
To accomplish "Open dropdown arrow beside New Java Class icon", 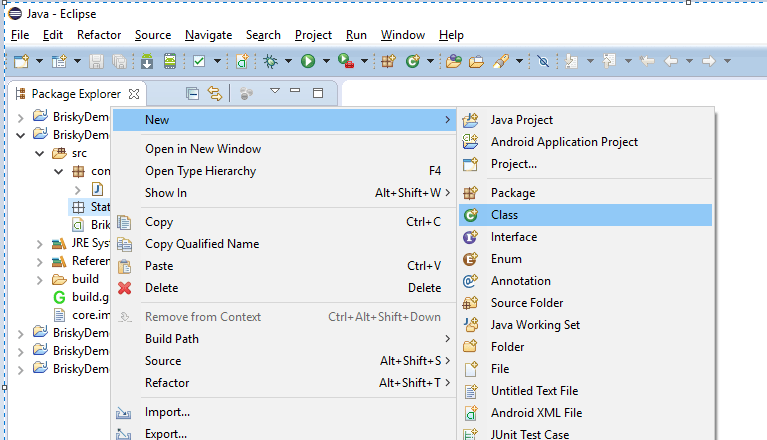I will [430, 62].
